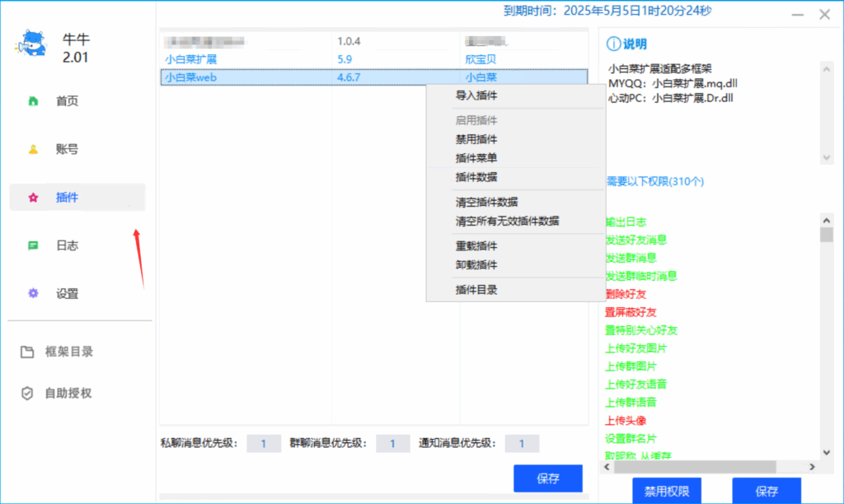Click the 群聊消息优先级 input field
The image size is (844, 504).
393,444
